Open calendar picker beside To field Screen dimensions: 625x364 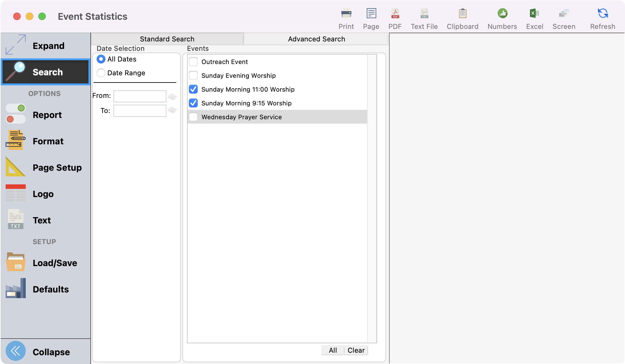[x=172, y=110]
